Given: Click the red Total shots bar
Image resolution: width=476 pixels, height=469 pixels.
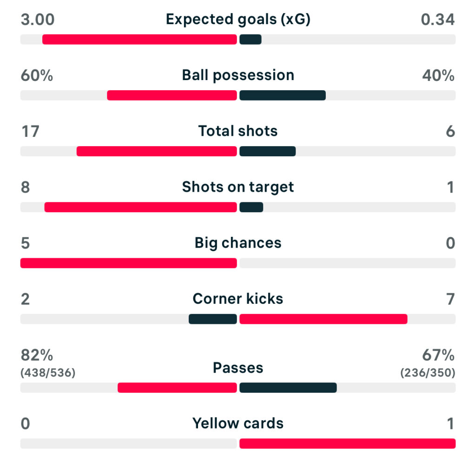Looking at the screenshot, I should coord(157,151).
